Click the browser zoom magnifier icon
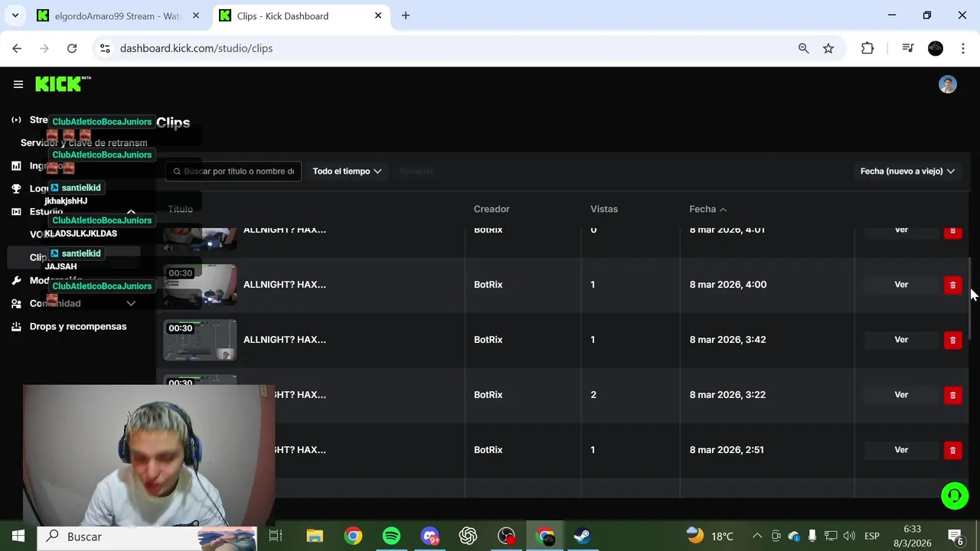 [x=803, y=48]
